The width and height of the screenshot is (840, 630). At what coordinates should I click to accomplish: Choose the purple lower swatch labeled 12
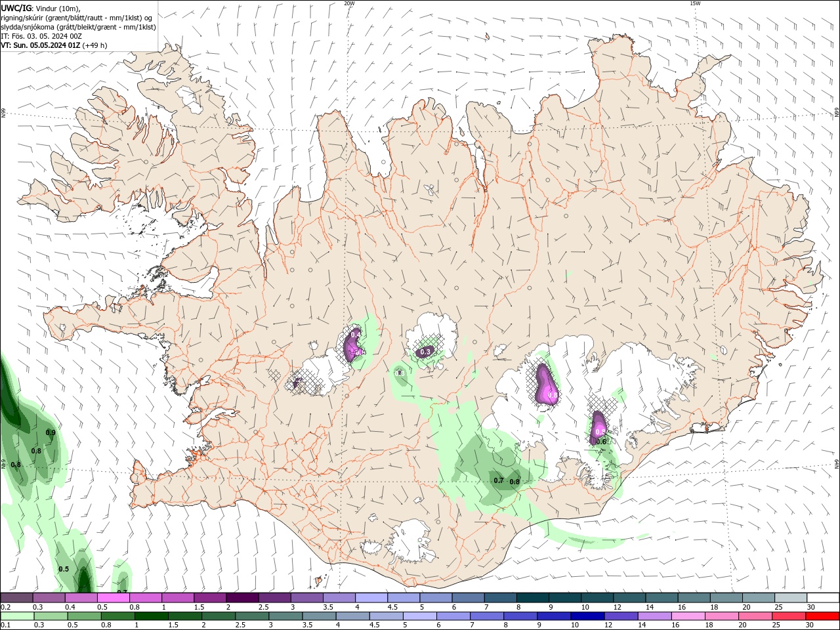[620, 616]
